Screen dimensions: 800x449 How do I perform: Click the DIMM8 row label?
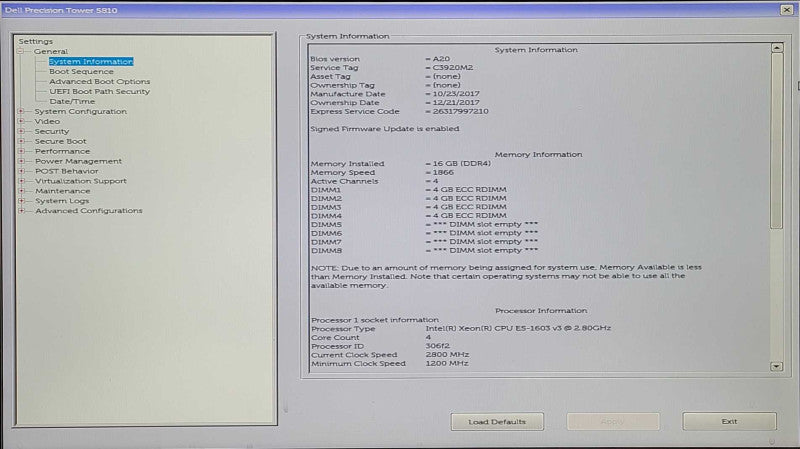(x=326, y=251)
